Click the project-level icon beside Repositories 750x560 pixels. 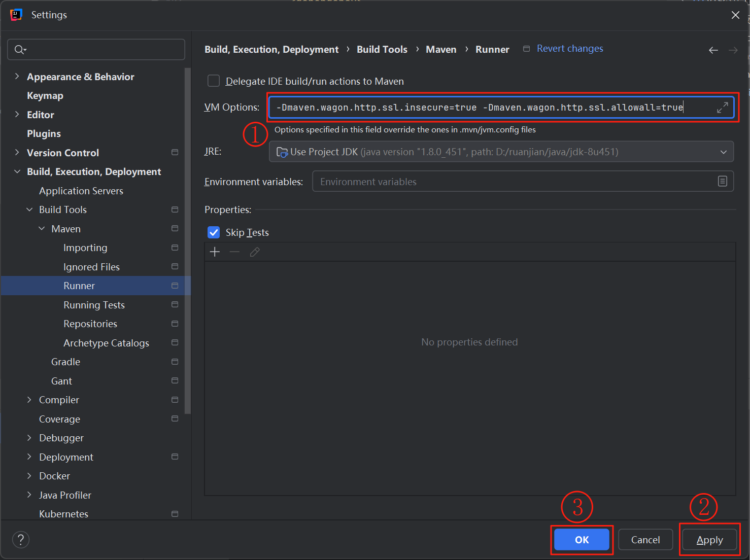coord(175,324)
